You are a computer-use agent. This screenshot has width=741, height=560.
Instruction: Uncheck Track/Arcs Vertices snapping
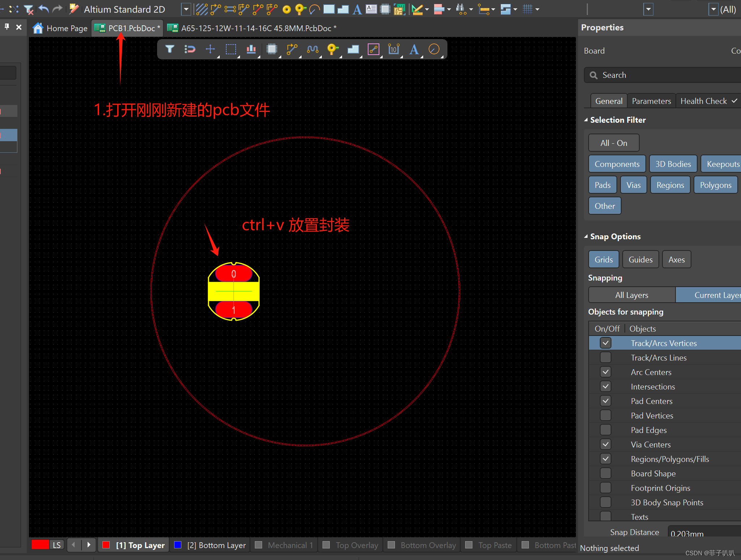606,343
